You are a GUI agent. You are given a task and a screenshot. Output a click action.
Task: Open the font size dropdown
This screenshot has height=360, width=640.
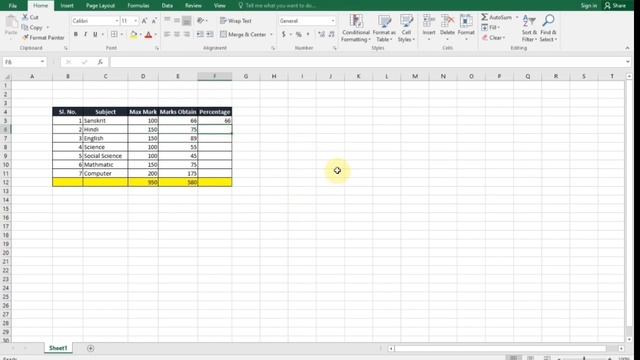pos(136,21)
